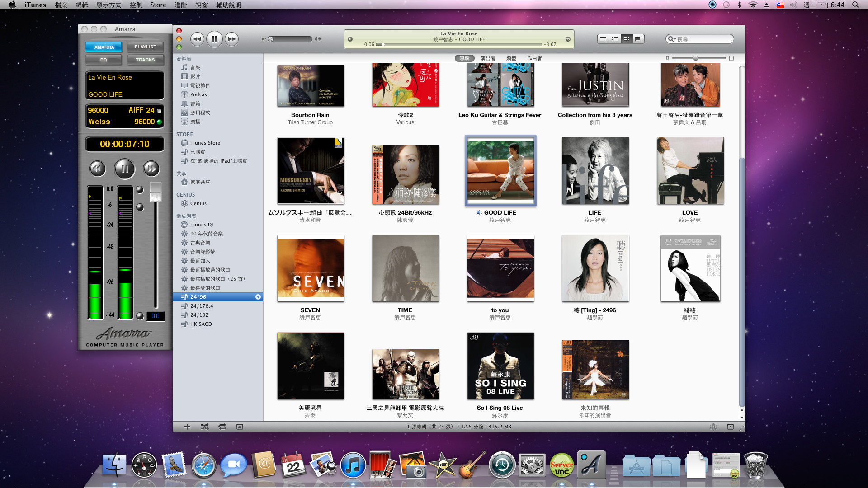Select the 類型 (Genres) tab
This screenshot has width=868, height=488.
pyautogui.click(x=511, y=58)
